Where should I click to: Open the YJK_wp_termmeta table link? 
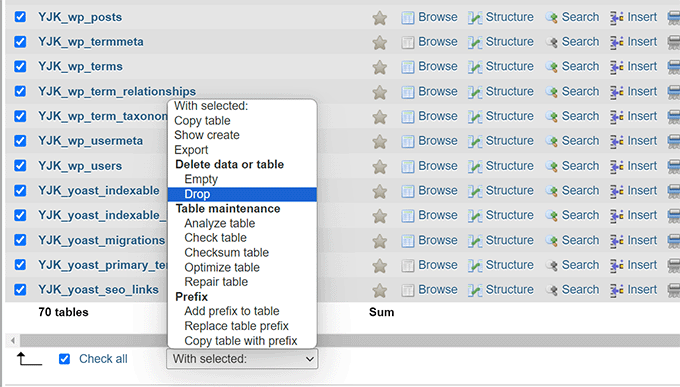click(91, 42)
